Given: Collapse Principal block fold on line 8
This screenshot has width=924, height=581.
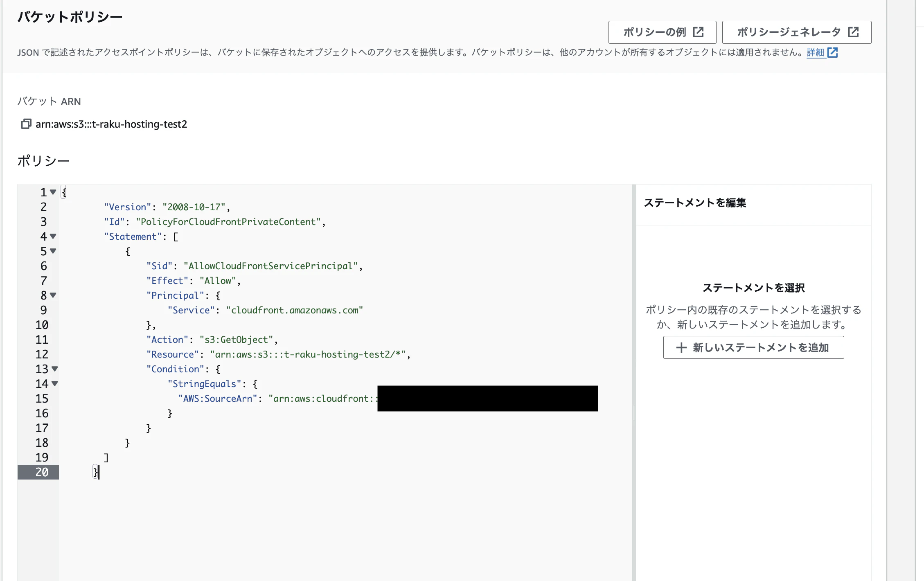Looking at the screenshot, I should (53, 295).
